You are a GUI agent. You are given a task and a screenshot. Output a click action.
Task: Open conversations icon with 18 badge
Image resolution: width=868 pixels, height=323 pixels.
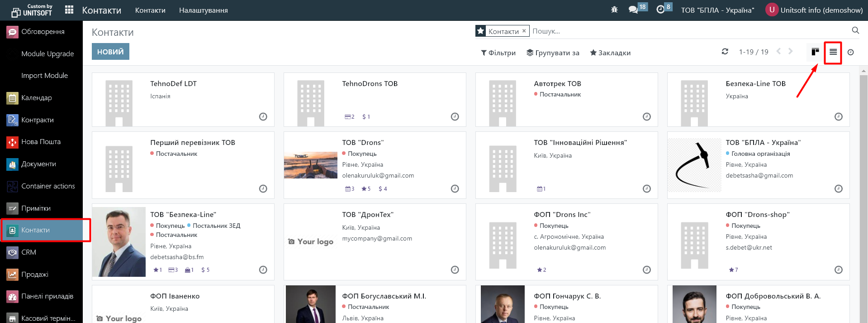point(633,10)
